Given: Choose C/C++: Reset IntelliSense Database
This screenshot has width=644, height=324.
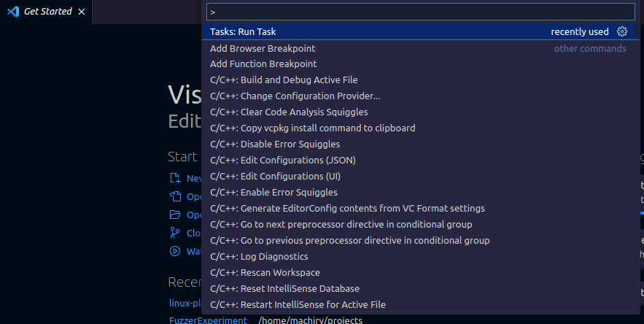Looking at the screenshot, I should (x=421, y=289).
